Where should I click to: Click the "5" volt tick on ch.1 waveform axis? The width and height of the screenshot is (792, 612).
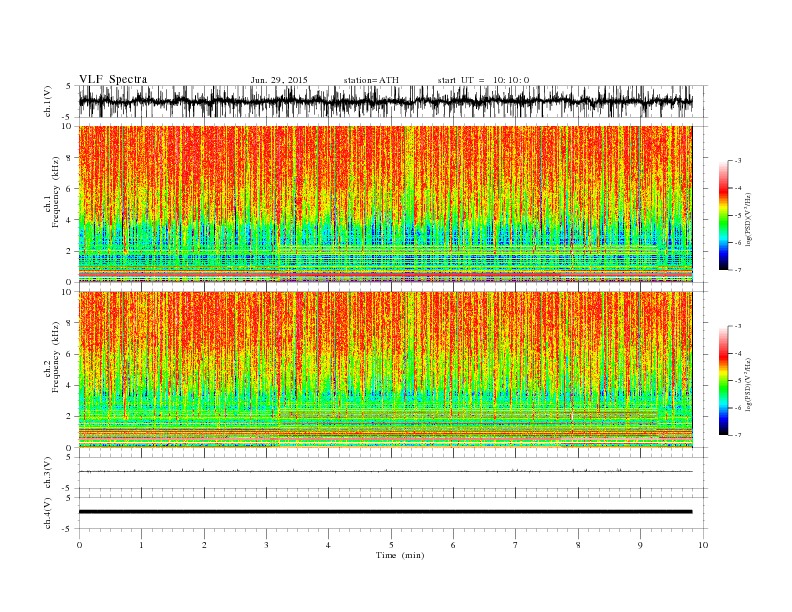click(x=68, y=86)
